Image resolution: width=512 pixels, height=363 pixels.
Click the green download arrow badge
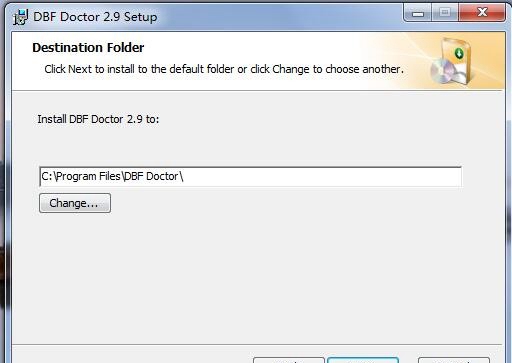tap(459, 53)
